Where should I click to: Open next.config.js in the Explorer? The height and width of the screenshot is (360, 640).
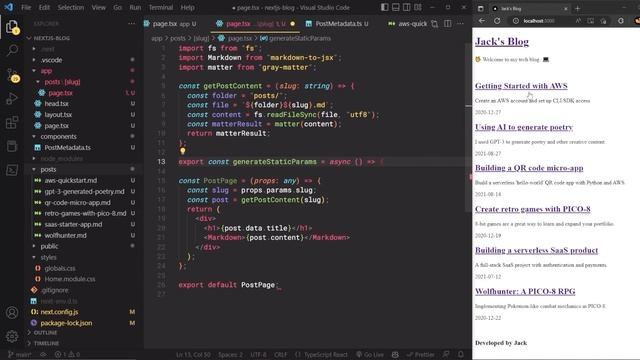coord(59,312)
